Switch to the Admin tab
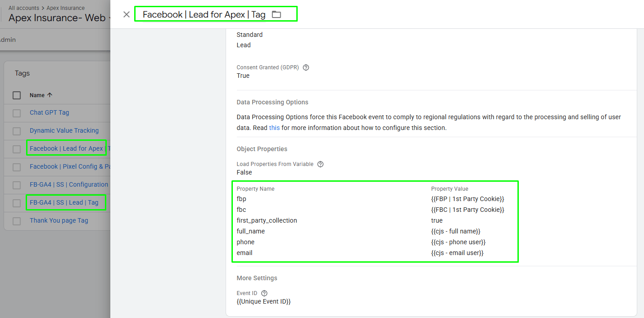Screen dimensions: 644x318 8,40
